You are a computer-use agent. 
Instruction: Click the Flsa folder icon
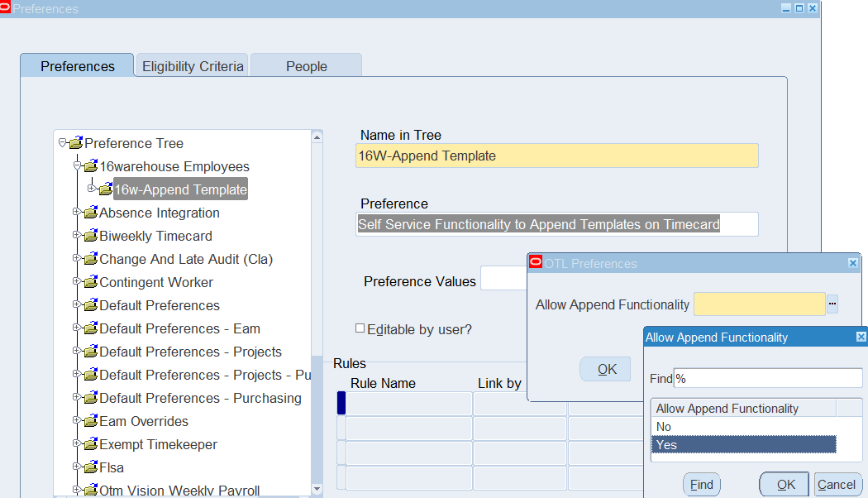pyautogui.click(x=90, y=468)
